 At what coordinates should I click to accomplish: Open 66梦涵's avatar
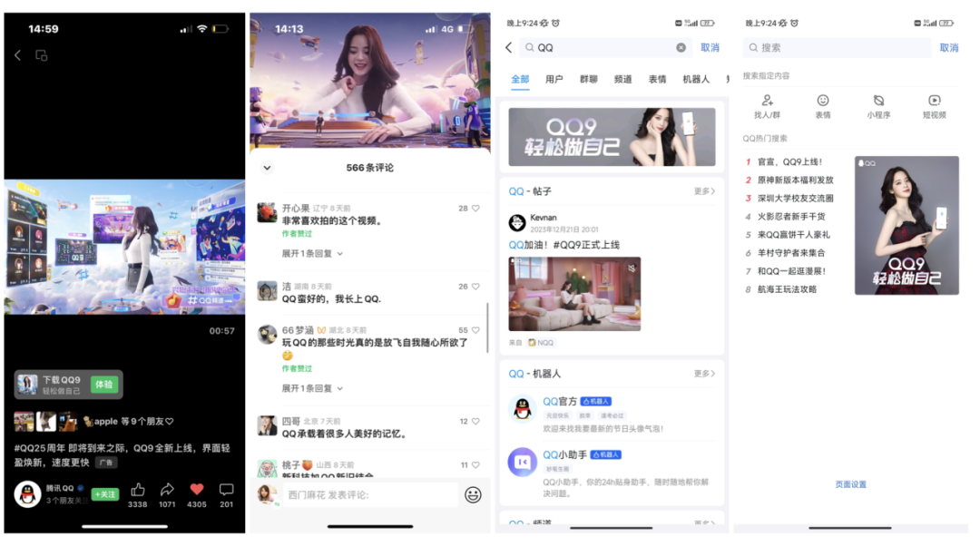tap(267, 335)
